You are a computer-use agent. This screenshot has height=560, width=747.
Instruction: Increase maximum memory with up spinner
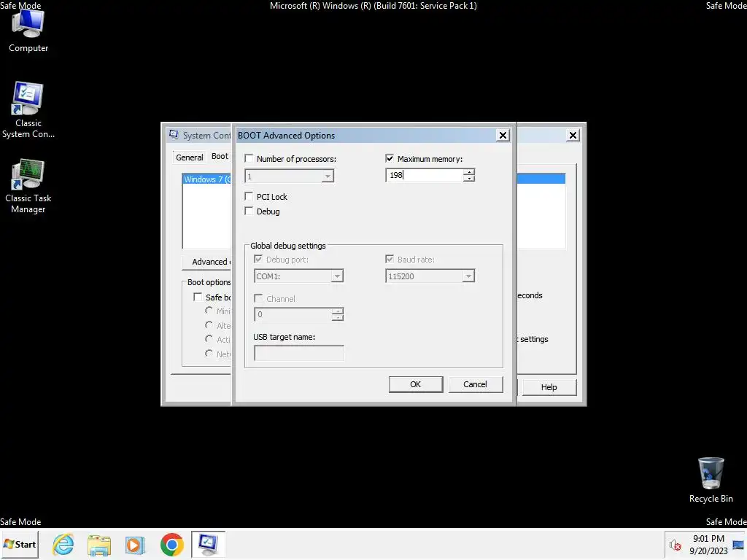point(469,172)
